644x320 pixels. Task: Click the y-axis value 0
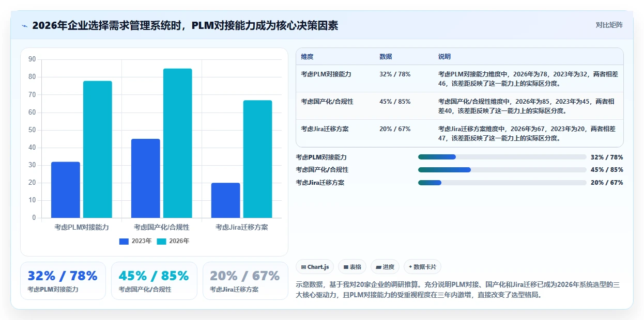(x=34, y=218)
